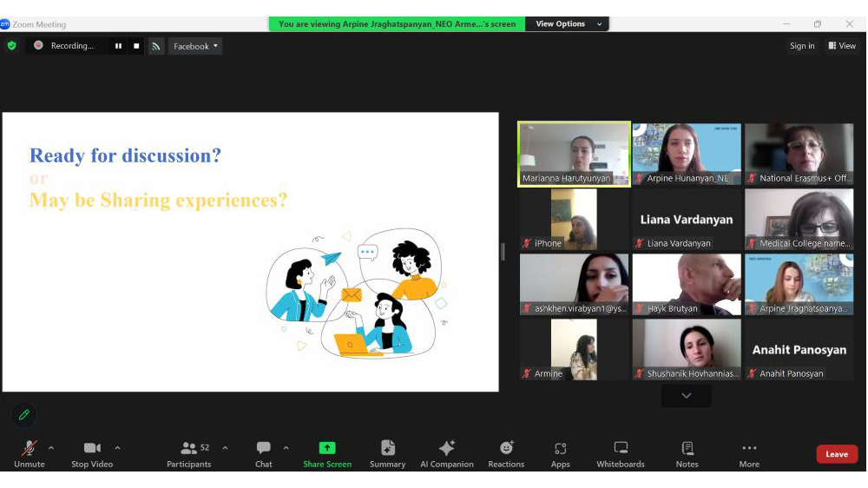The height and width of the screenshot is (488, 868).
Task: Click the Sign in button
Action: coord(802,46)
